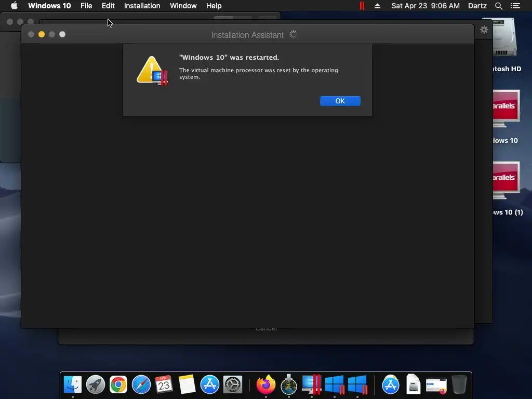The image size is (532, 399).
Task: Open Calendar from the Dock
Action: click(x=164, y=384)
